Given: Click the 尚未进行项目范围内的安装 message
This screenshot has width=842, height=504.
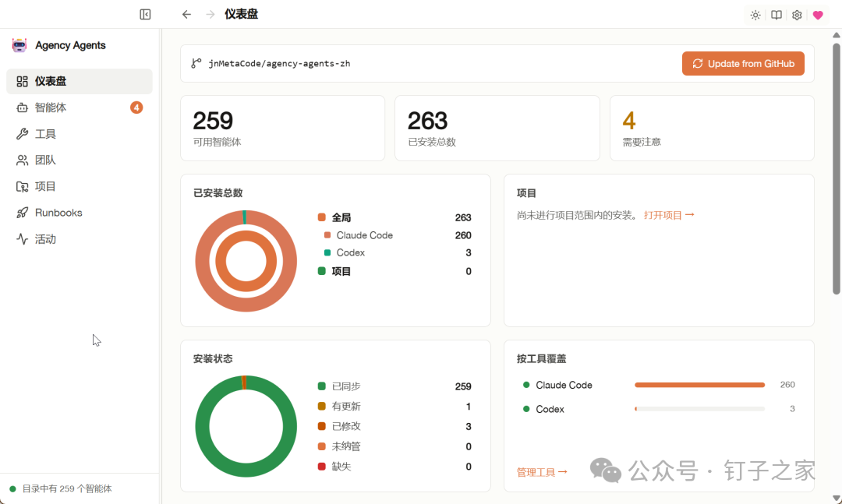Looking at the screenshot, I should (577, 215).
